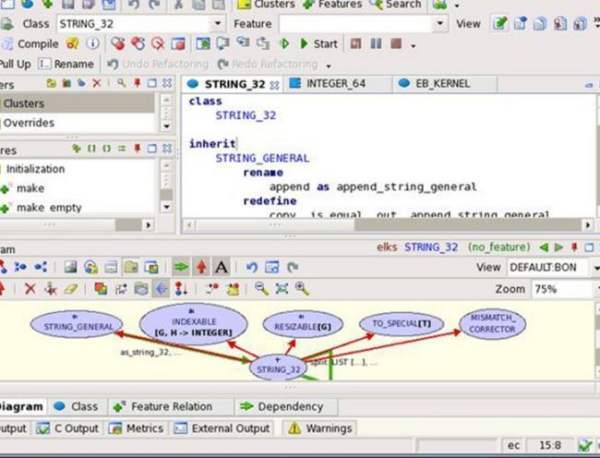
Task: Open the system info icon next to Compile
Action: coord(93,44)
